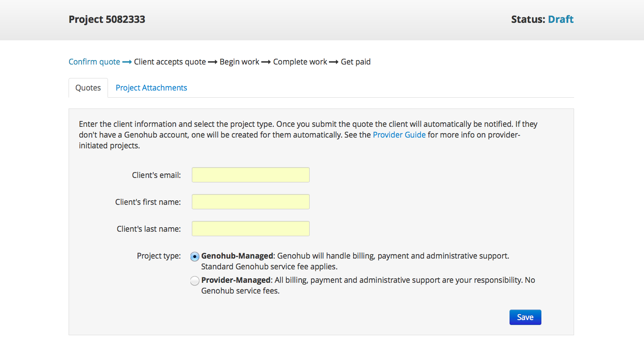
Task: Click the arrow between Client accepts quote and Begin work
Action: [x=212, y=62]
